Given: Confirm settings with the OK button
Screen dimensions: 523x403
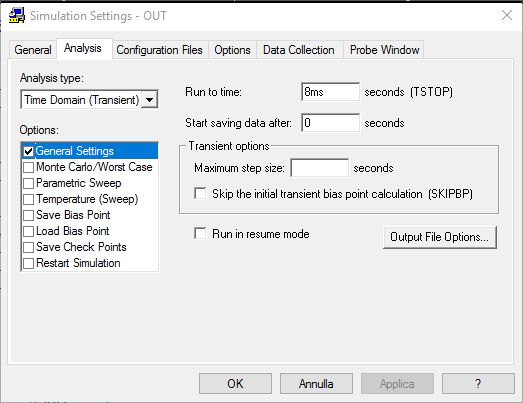Looking at the screenshot, I should (x=235, y=384).
